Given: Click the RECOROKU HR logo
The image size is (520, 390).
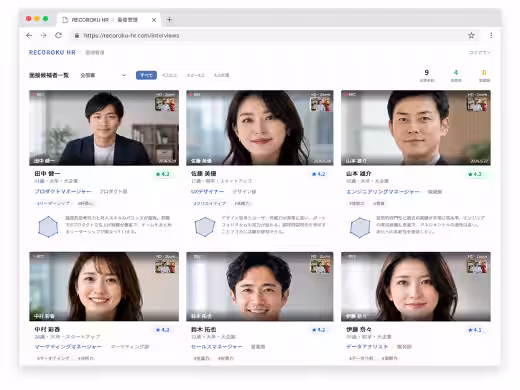Looking at the screenshot, I should pyautogui.click(x=52, y=53).
